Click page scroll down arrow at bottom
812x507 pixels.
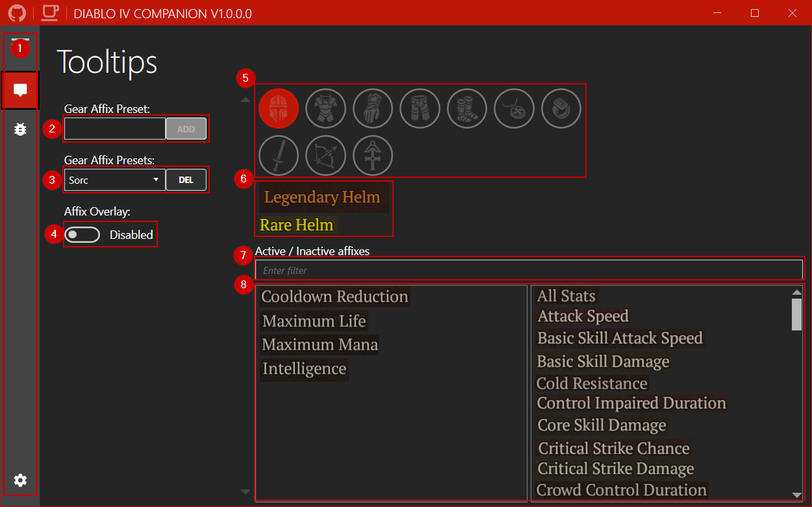coord(246,491)
